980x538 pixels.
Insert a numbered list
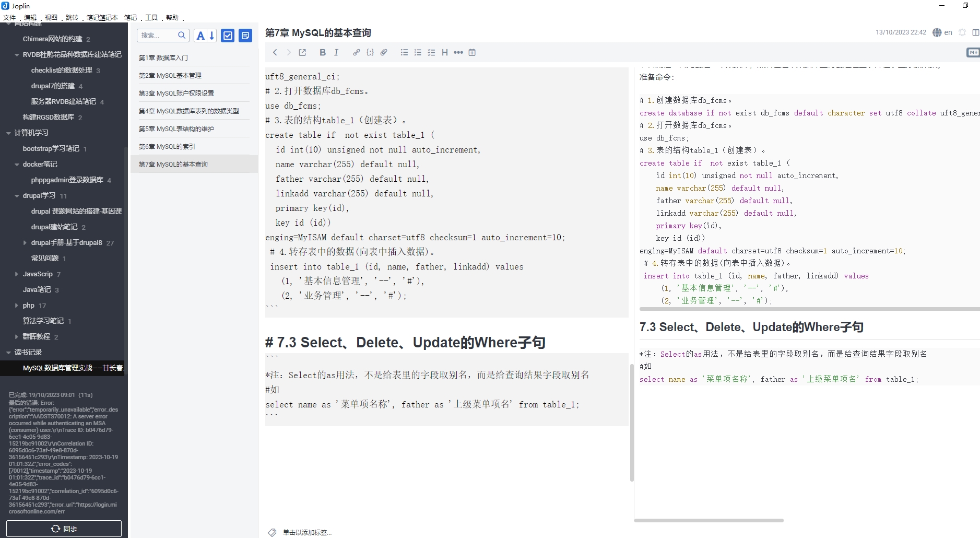point(418,52)
